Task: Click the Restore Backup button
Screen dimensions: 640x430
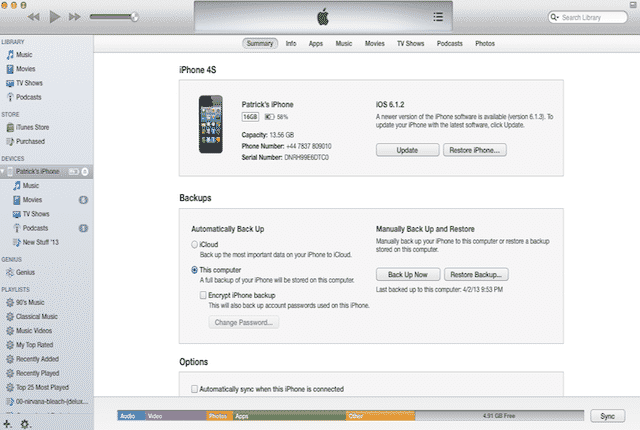Action: click(x=476, y=275)
